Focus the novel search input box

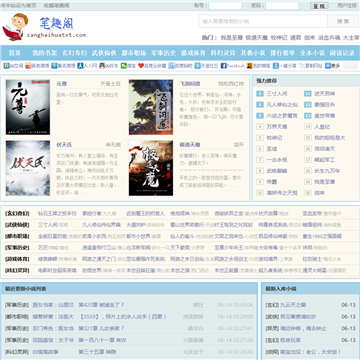coord(263,21)
